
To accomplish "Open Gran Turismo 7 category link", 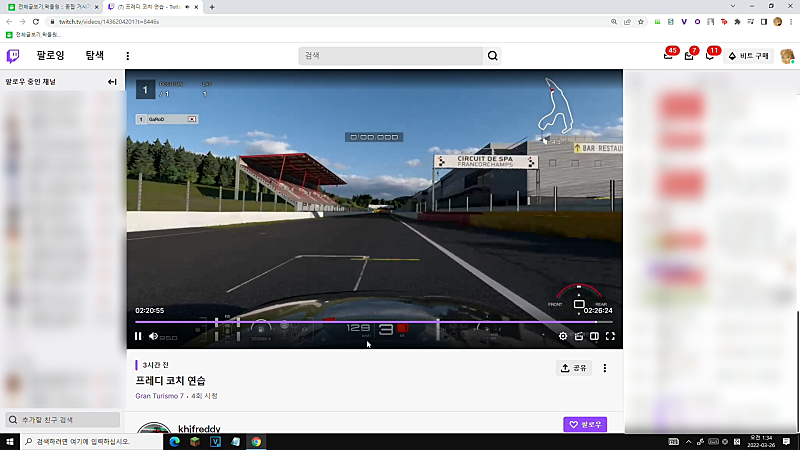I will point(159,396).
